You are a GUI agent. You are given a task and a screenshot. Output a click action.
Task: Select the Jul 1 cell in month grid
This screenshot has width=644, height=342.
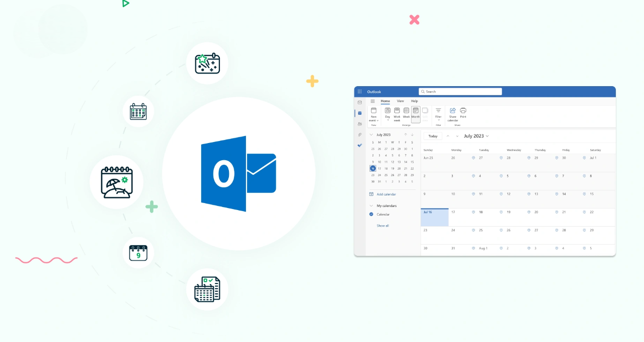point(601,163)
